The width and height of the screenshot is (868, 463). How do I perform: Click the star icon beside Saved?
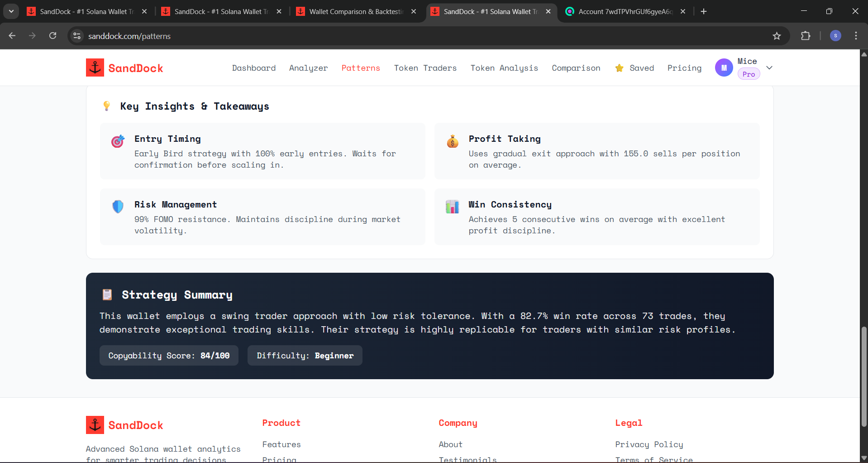pyautogui.click(x=619, y=68)
